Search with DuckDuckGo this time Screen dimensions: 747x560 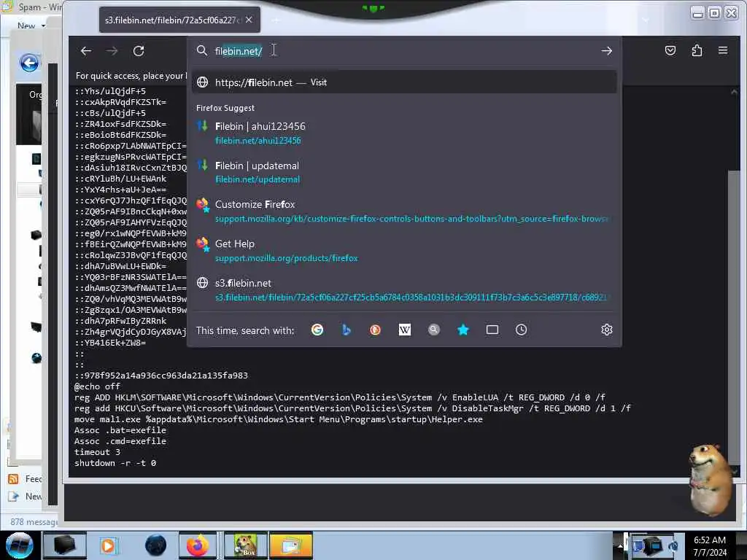pos(376,330)
